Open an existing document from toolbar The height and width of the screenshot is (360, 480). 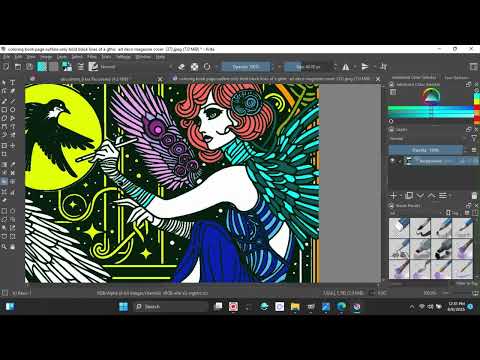click(x=18, y=67)
